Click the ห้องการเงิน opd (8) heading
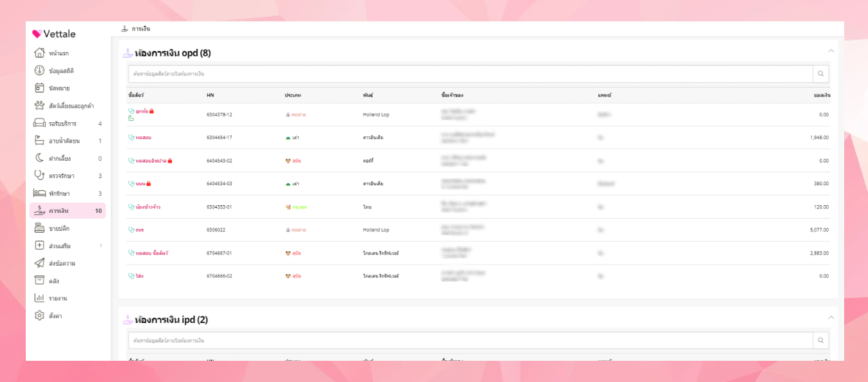The image size is (868, 382). 173,53
